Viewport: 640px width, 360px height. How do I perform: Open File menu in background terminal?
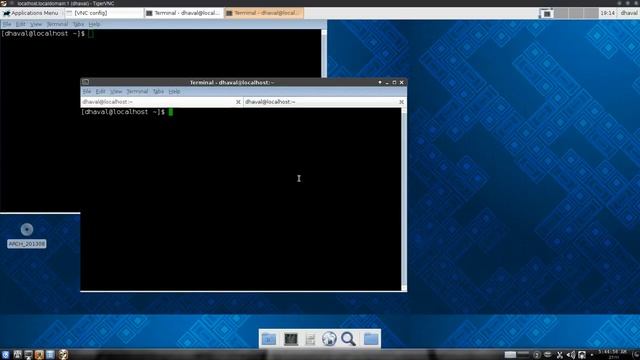pyautogui.click(x=7, y=24)
